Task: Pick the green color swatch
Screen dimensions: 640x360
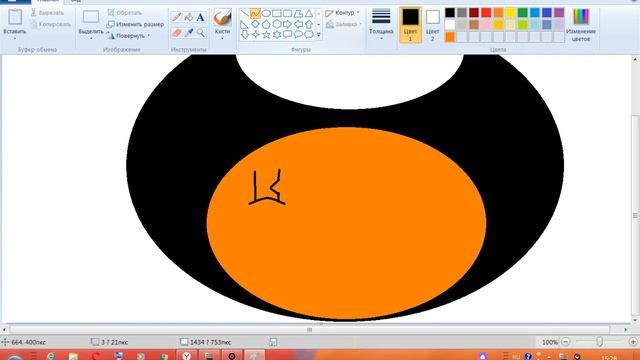Action: (x=522, y=13)
